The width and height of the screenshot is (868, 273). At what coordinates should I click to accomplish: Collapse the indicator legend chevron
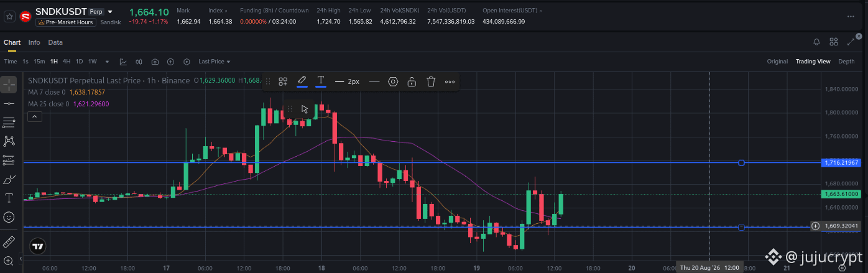pos(35,116)
